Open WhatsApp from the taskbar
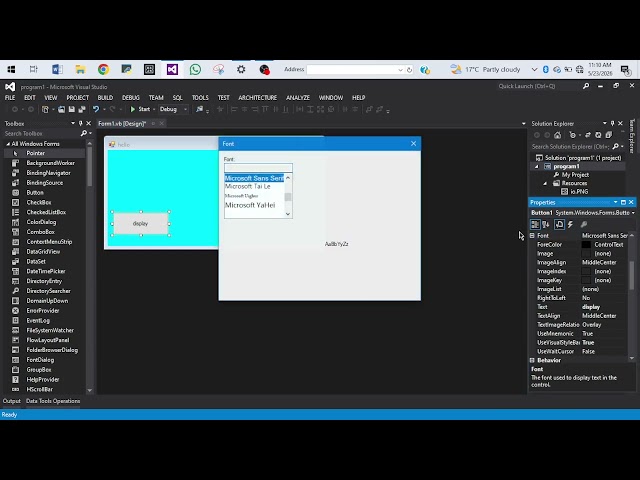The image size is (640, 480). click(195, 70)
